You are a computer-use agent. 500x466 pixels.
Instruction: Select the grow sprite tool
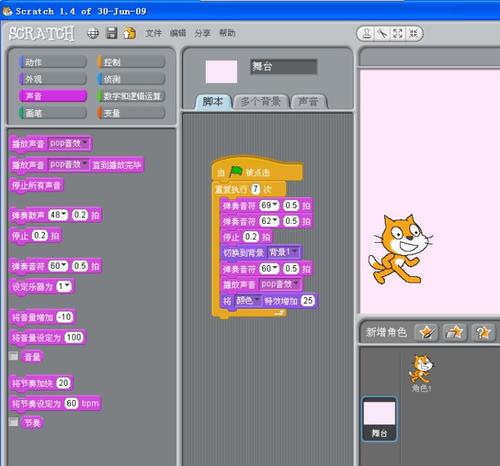coord(398,33)
